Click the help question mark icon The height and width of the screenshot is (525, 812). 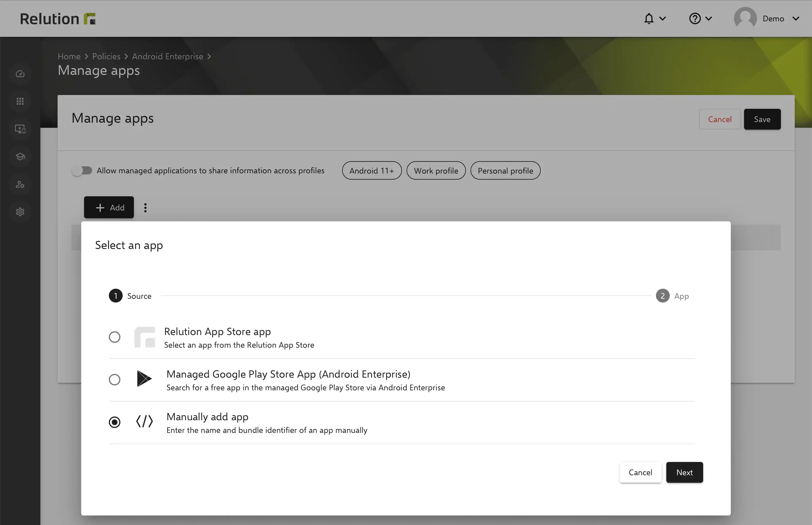(695, 18)
